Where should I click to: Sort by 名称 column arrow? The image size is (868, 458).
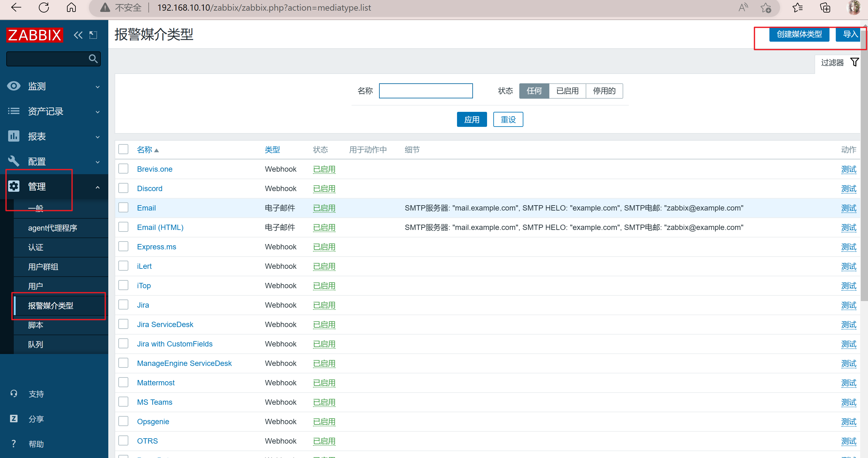[156, 150]
